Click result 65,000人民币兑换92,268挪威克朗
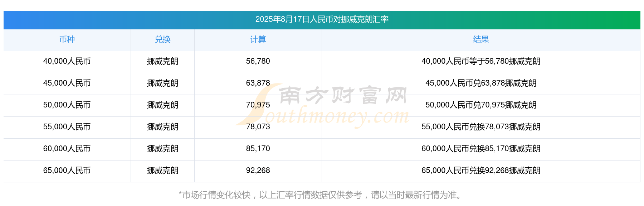This screenshot has width=644, height=206. pyautogui.click(x=481, y=171)
